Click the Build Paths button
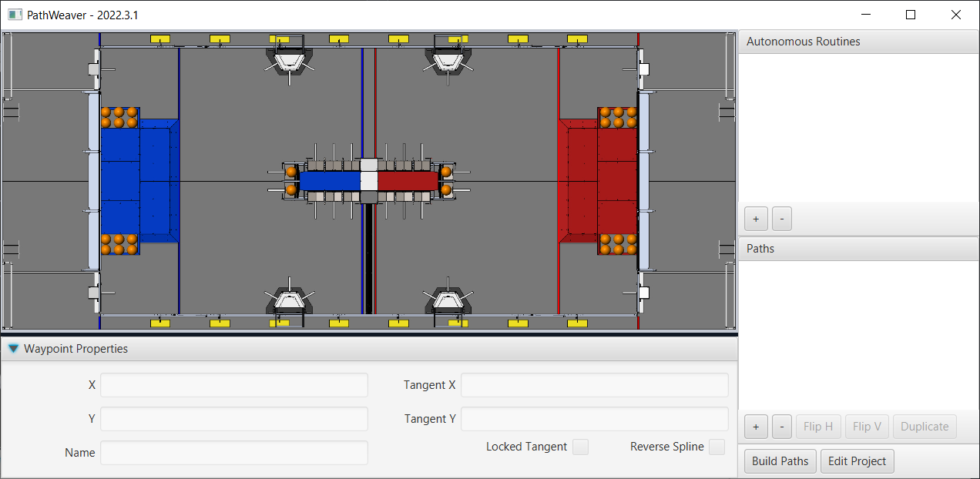The image size is (980, 479). tap(780, 461)
